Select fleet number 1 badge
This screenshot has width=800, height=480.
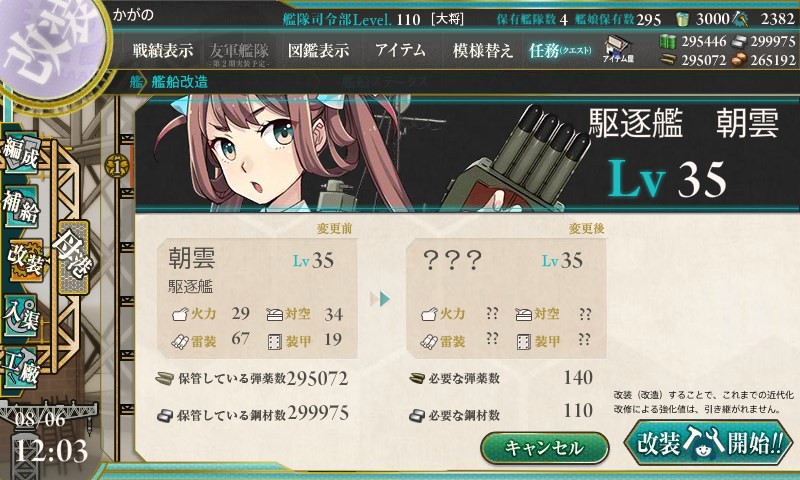[117, 166]
